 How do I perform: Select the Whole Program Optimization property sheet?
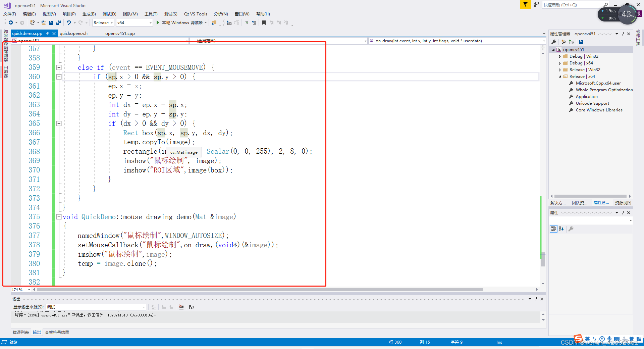click(x=604, y=90)
